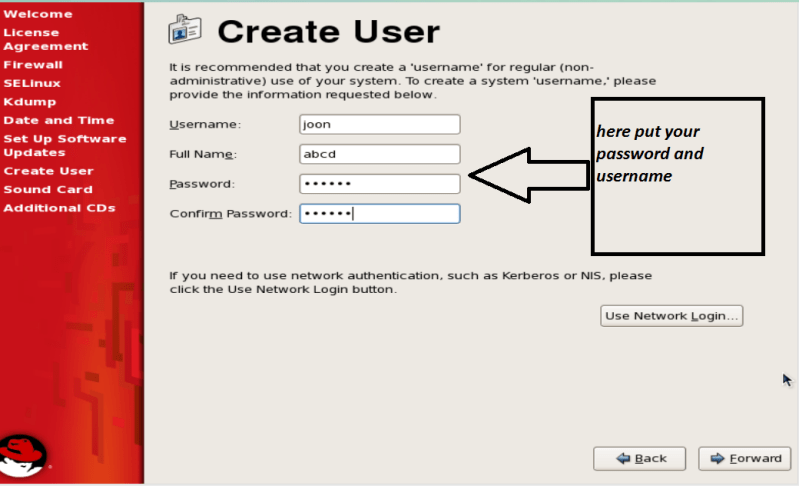Click the Username: label
This screenshot has height=486, width=799.
(205, 125)
